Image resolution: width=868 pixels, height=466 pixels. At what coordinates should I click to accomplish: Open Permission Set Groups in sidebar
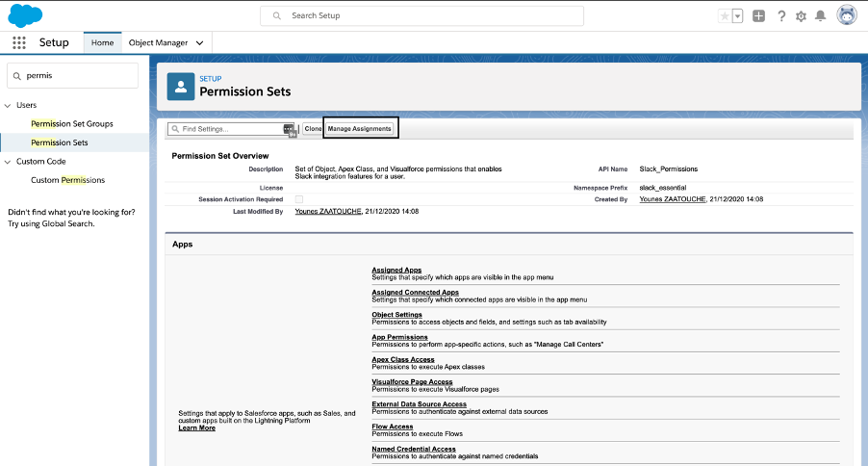click(72, 123)
